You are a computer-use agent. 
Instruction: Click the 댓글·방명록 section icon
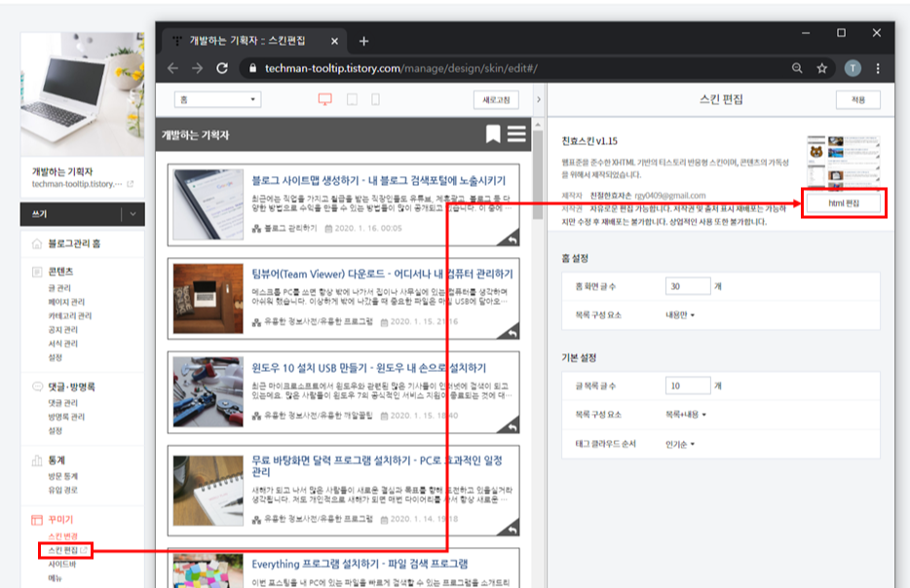click(x=37, y=386)
